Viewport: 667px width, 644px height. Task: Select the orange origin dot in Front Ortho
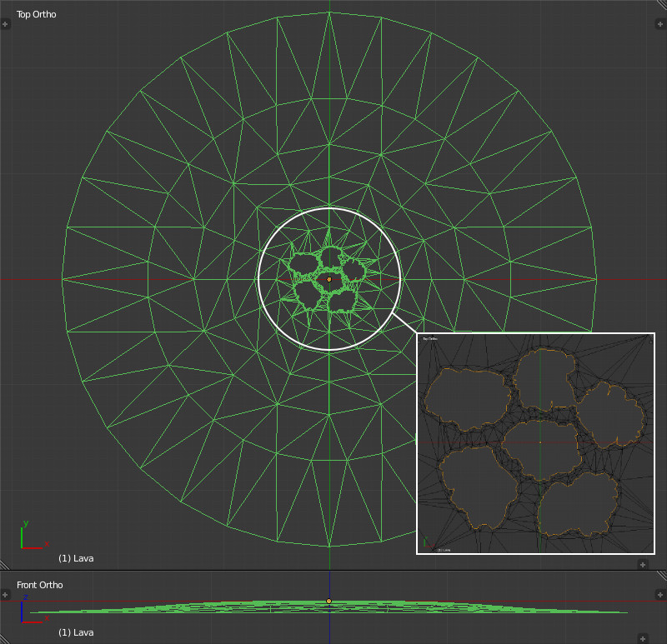[328, 601]
